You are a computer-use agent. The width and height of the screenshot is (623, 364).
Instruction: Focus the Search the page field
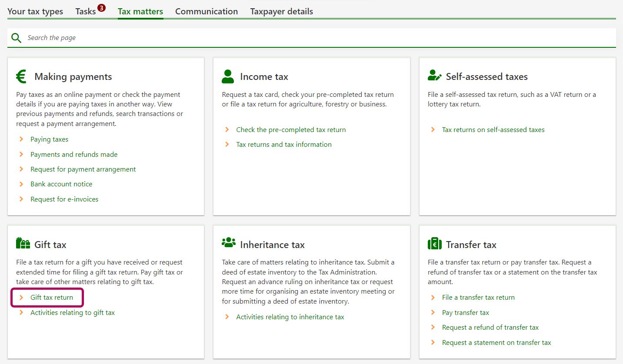click(x=304, y=38)
